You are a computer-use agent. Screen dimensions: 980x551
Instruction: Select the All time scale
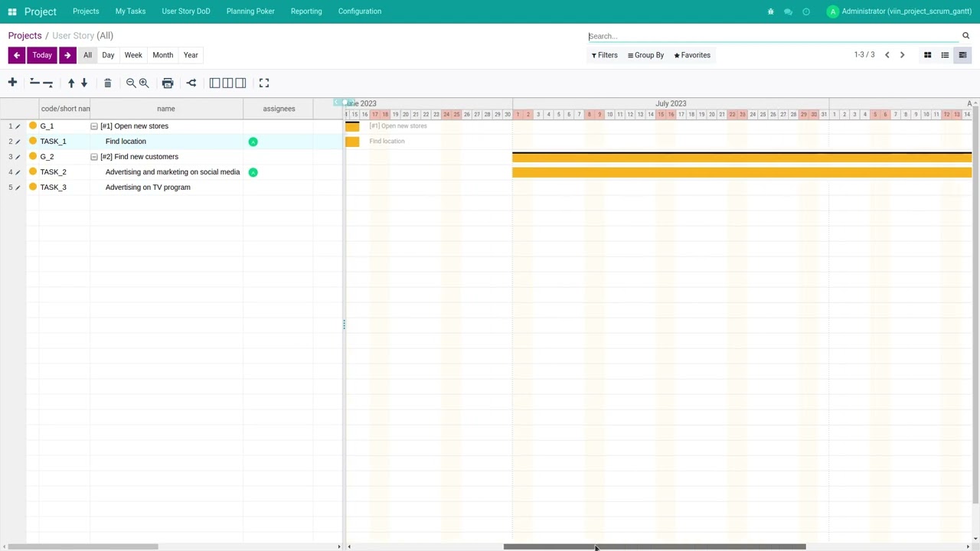click(87, 55)
